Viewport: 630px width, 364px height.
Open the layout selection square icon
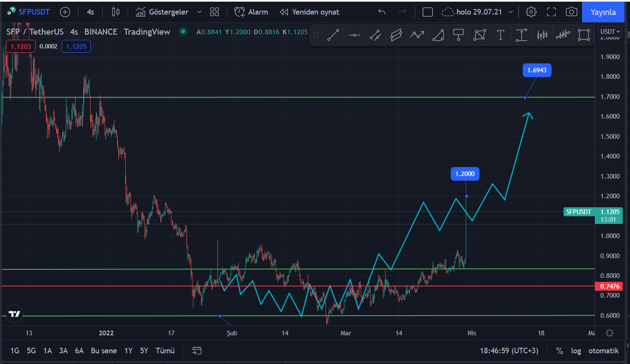click(428, 12)
